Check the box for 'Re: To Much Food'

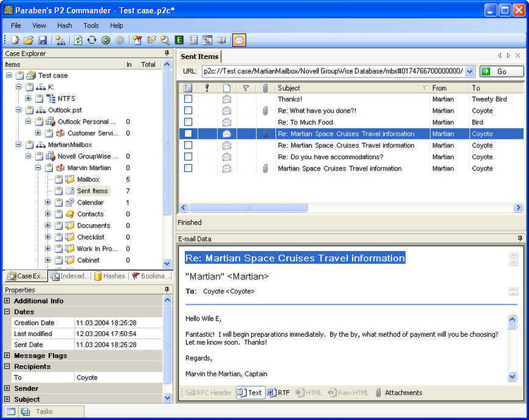pyautogui.click(x=188, y=122)
